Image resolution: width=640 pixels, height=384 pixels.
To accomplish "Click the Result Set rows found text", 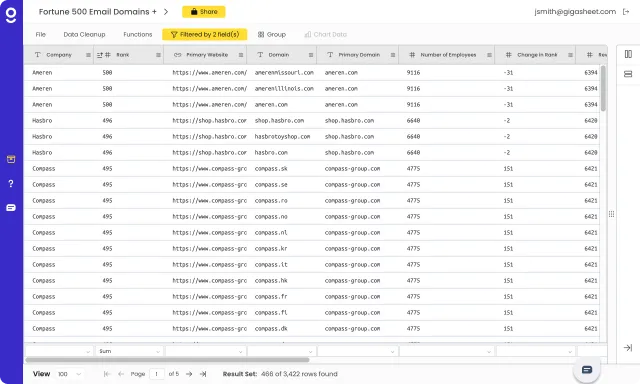I will [280, 374].
